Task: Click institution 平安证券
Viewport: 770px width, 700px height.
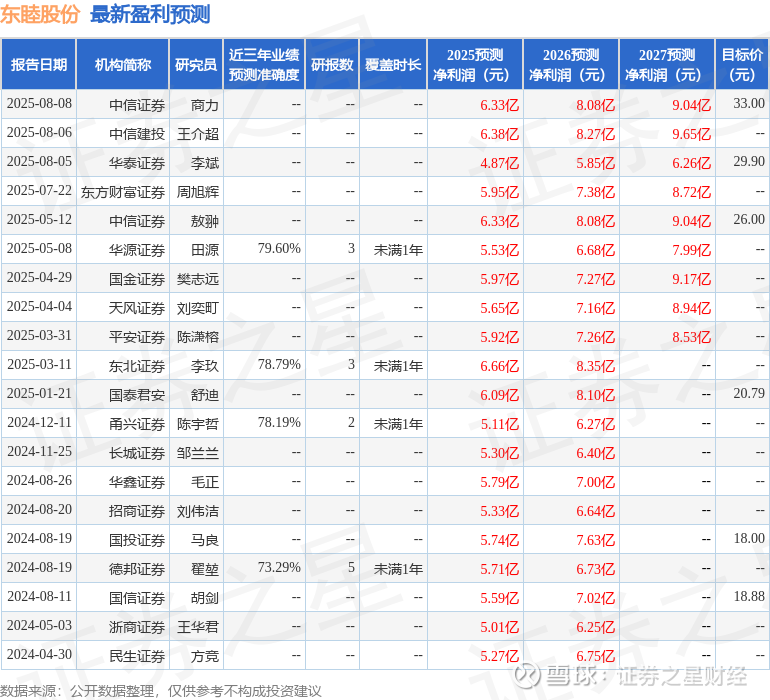Action: tap(137, 337)
